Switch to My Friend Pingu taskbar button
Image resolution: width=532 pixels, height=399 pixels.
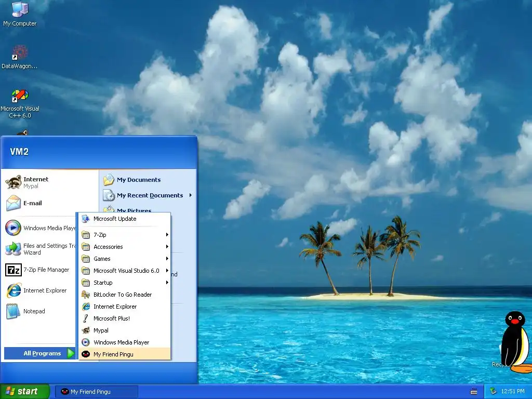[x=96, y=392]
